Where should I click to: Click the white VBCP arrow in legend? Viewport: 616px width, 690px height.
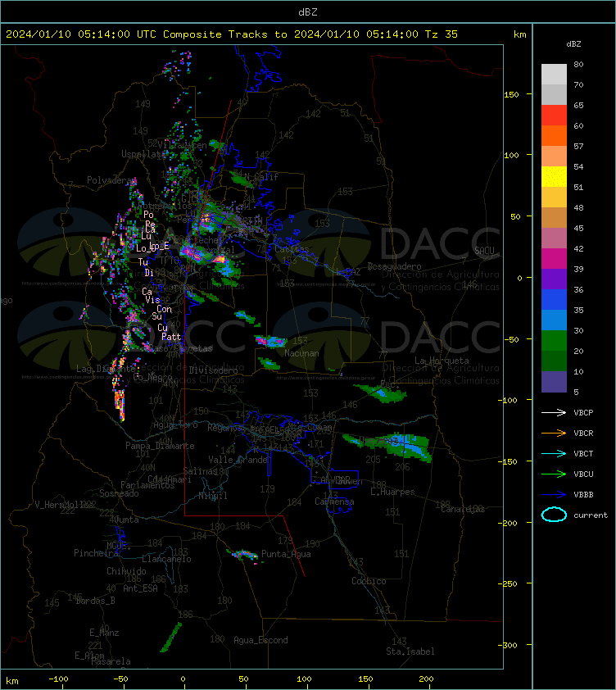[x=554, y=412]
